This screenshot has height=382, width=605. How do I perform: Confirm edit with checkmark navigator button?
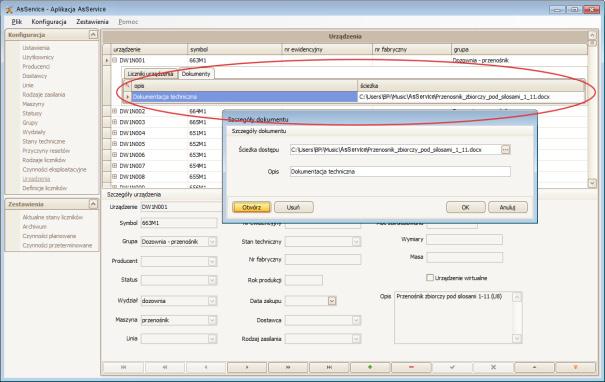[x=452, y=367]
